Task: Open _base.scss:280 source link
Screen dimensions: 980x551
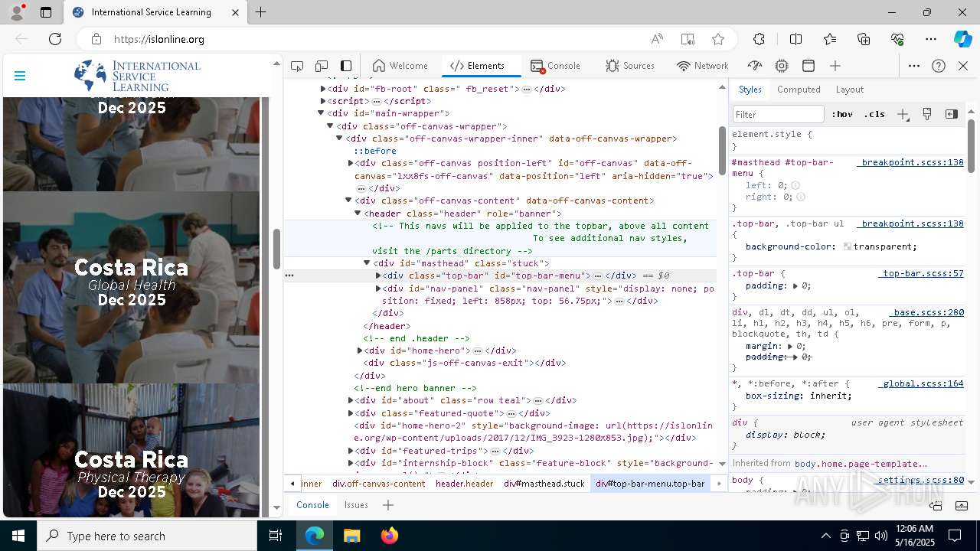Action: (x=926, y=312)
